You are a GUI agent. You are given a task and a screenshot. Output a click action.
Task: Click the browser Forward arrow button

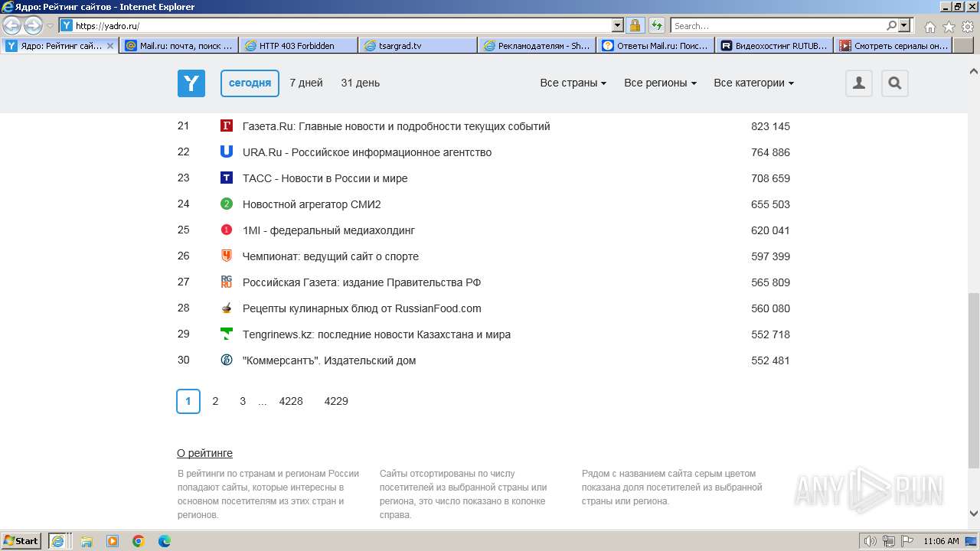tap(33, 26)
